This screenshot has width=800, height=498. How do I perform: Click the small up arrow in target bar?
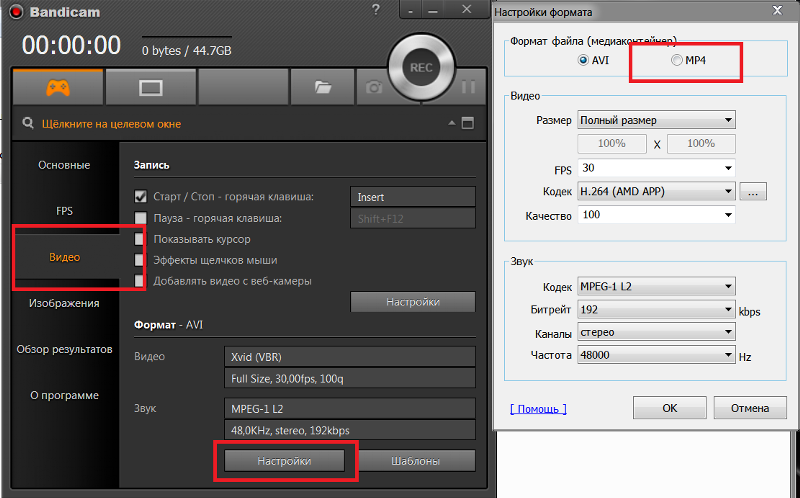coord(452,123)
